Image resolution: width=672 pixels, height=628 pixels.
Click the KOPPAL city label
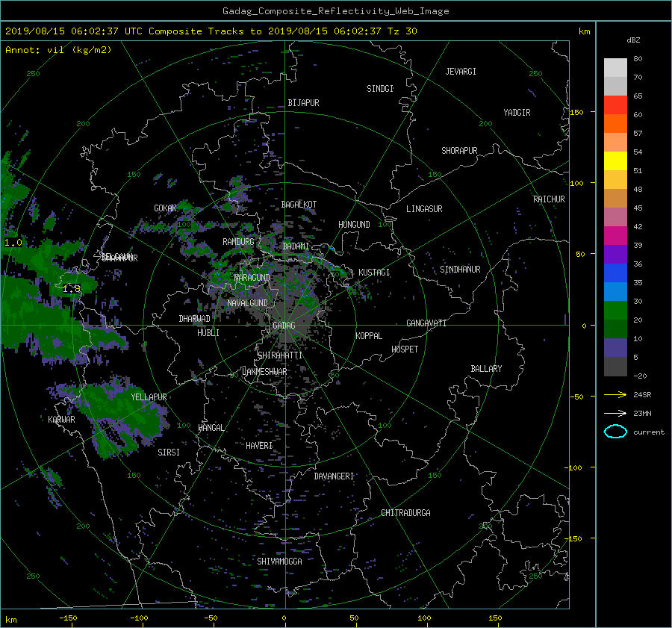[x=369, y=335]
